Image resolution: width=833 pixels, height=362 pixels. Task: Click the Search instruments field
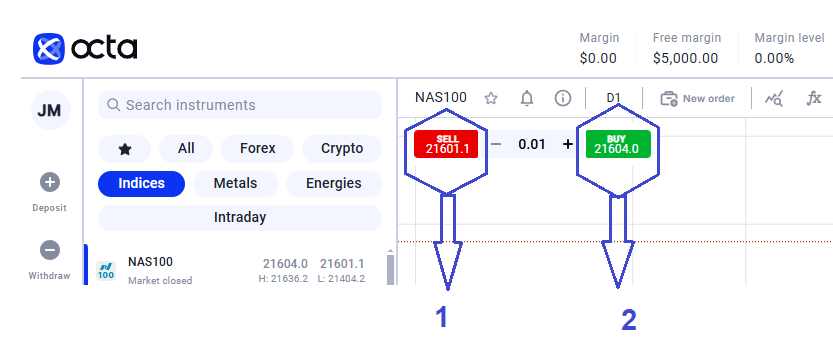240,105
